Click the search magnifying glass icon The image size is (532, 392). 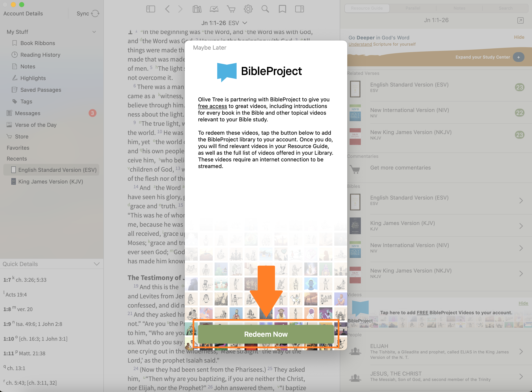click(x=265, y=9)
